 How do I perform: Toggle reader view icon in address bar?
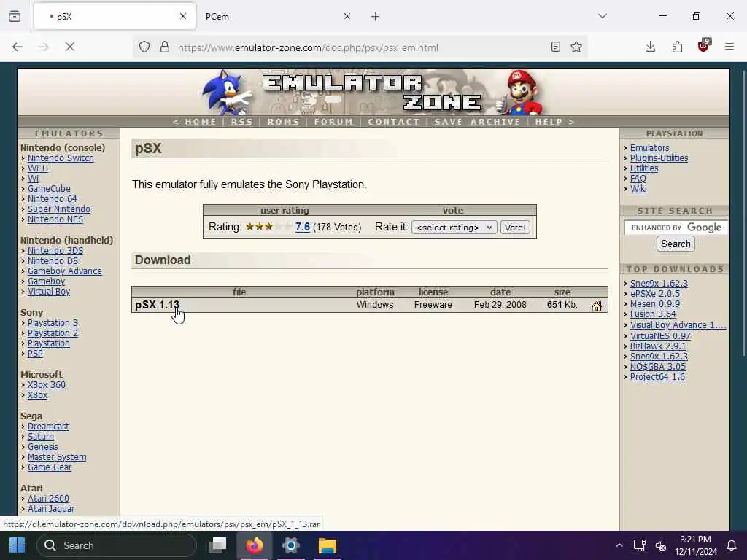tap(555, 47)
